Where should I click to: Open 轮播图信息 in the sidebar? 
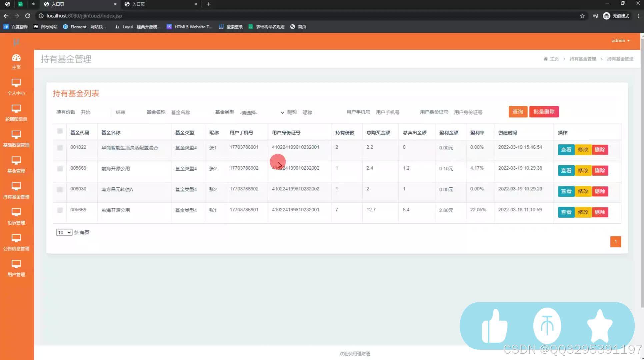[x=16, y=113]
